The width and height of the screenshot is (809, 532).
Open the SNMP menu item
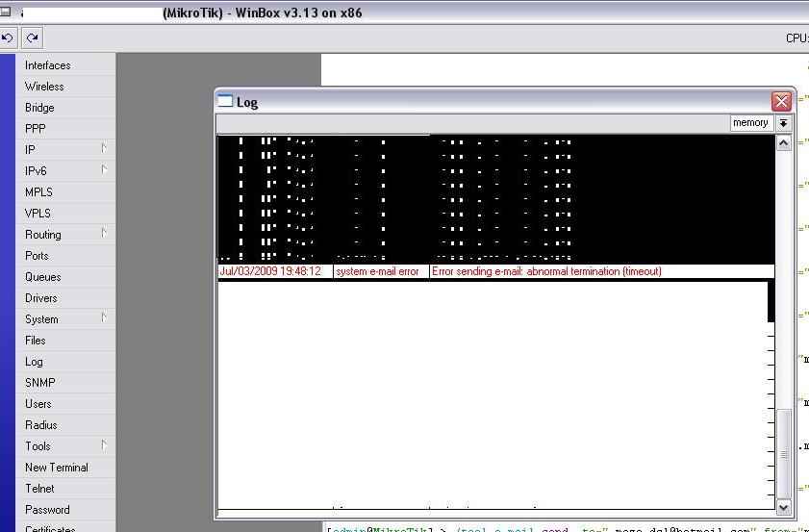point(65,382)
